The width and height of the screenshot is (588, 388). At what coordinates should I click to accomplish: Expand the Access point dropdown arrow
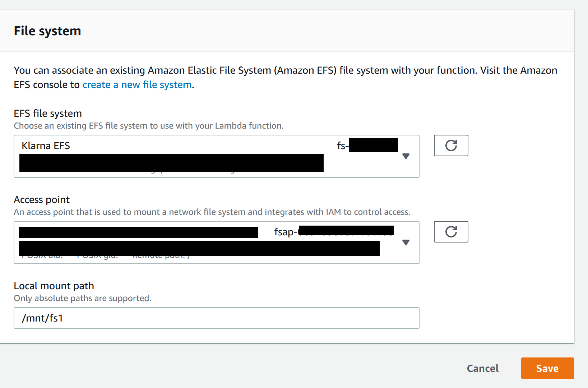406,242
